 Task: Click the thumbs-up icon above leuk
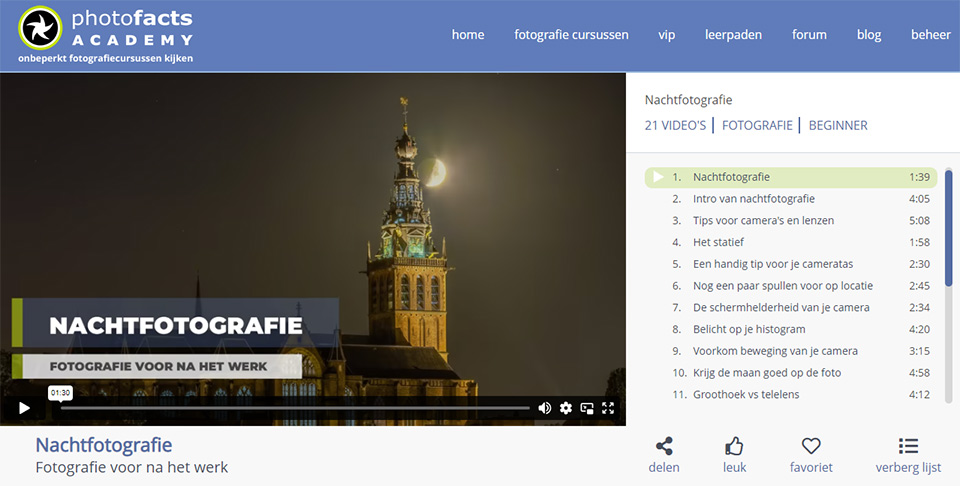pyautogui.click(x=734, y=446)
